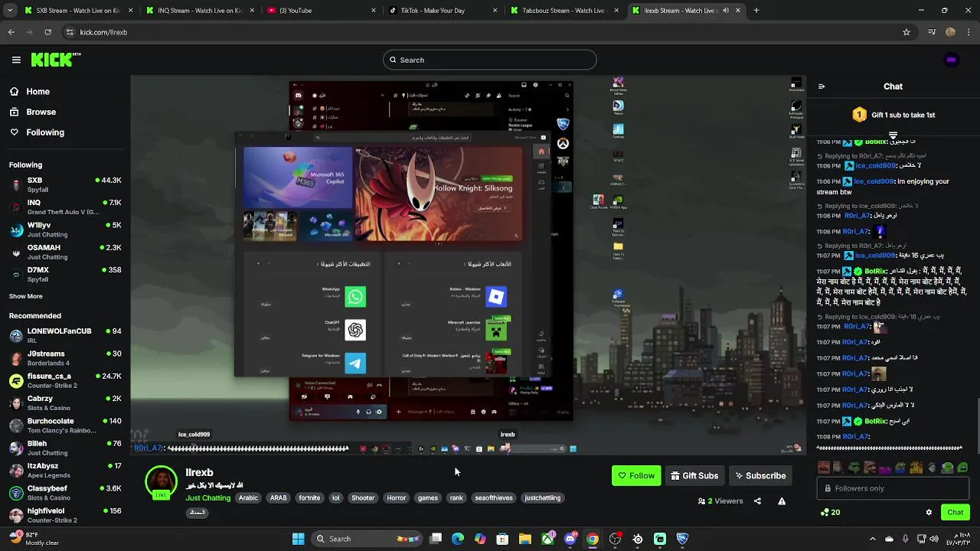The width and height of the screenshot is (980, 551).
Task: Open W1llyv channel in sidebar
Action: (x=65, y=230)
